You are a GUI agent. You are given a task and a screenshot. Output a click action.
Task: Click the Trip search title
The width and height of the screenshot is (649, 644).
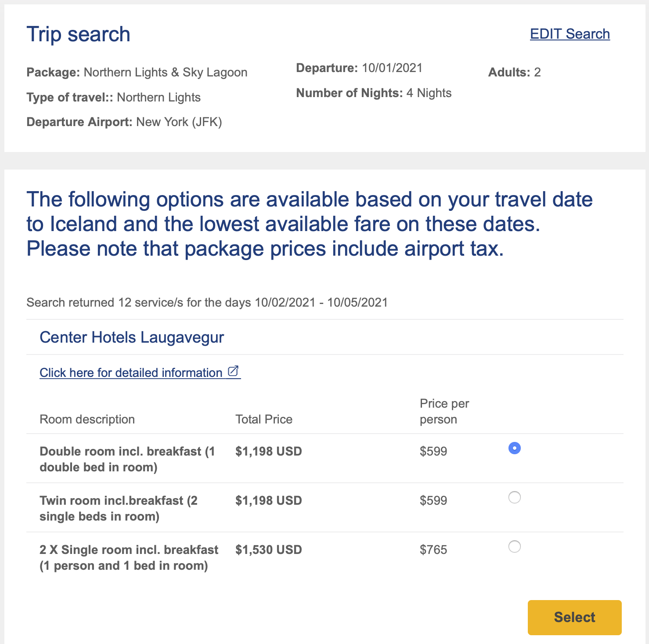tap(78, 34)
